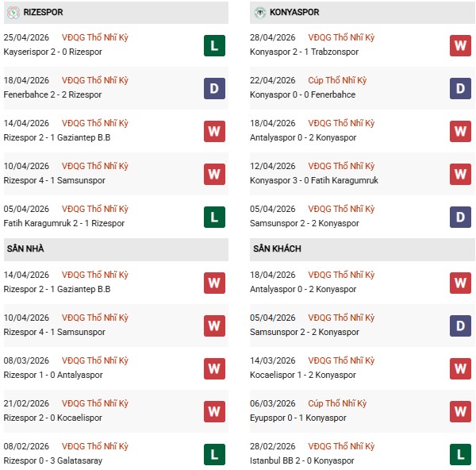Click D badge for Fenerbahce 2-2 Rizespor

pos(214,88)
